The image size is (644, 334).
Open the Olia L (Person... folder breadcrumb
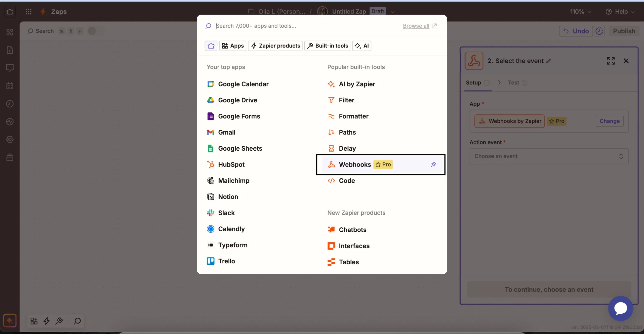[x=277, y=12]
